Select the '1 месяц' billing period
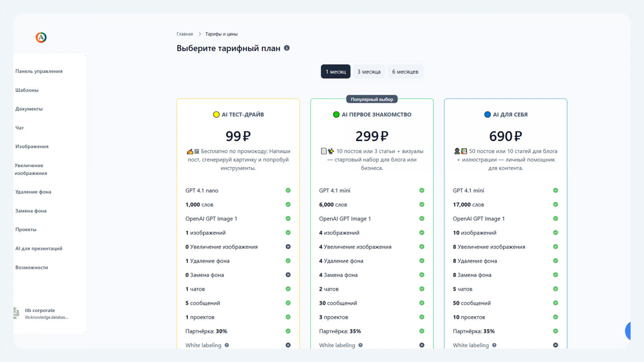The height and width of the screenshot is (362, 644). [x=335, y=72]
